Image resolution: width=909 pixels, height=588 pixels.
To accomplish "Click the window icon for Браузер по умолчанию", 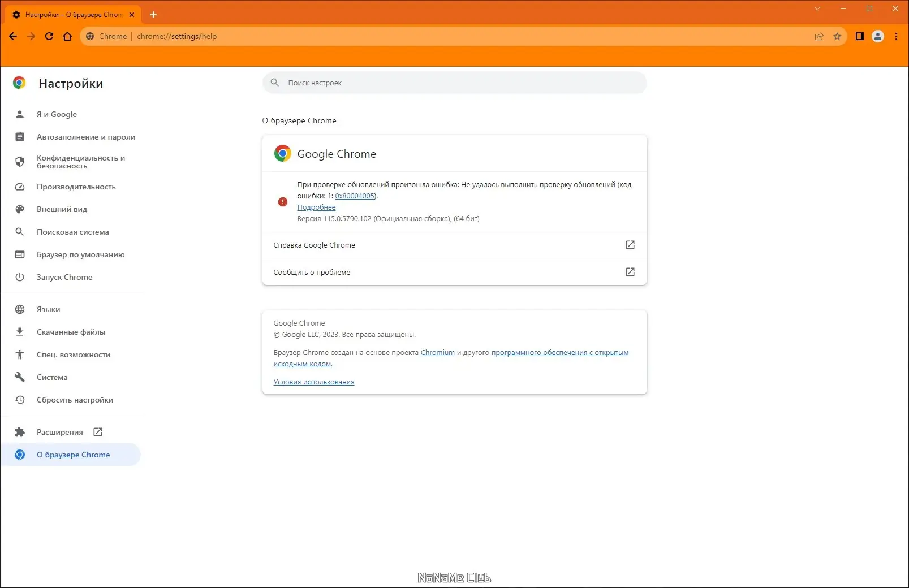I will (20, 254).
